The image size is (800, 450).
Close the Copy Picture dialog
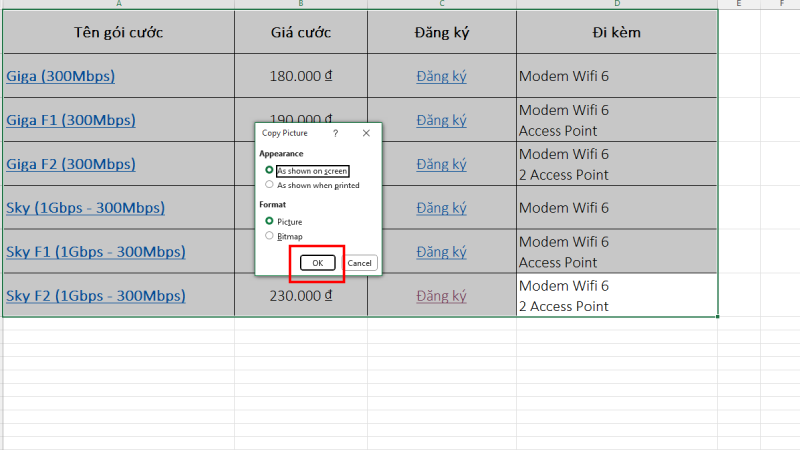pos(366,133)
